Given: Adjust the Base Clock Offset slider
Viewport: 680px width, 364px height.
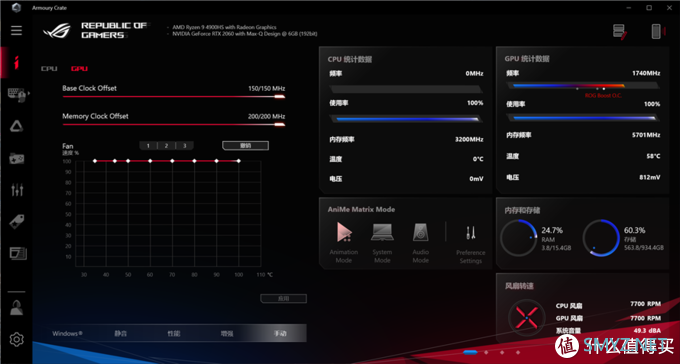Looking at the screenshot, I should [x=173, y=96].
